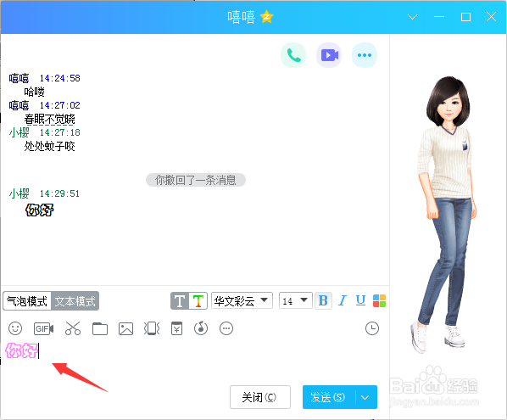Click the 你撤回了一条消息 recall notice
The image size is (507, 420).
click(196, 180)
